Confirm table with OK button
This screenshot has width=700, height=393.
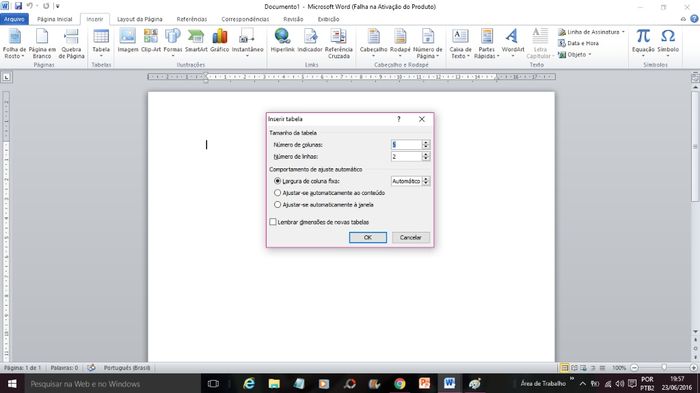(368, 238)
